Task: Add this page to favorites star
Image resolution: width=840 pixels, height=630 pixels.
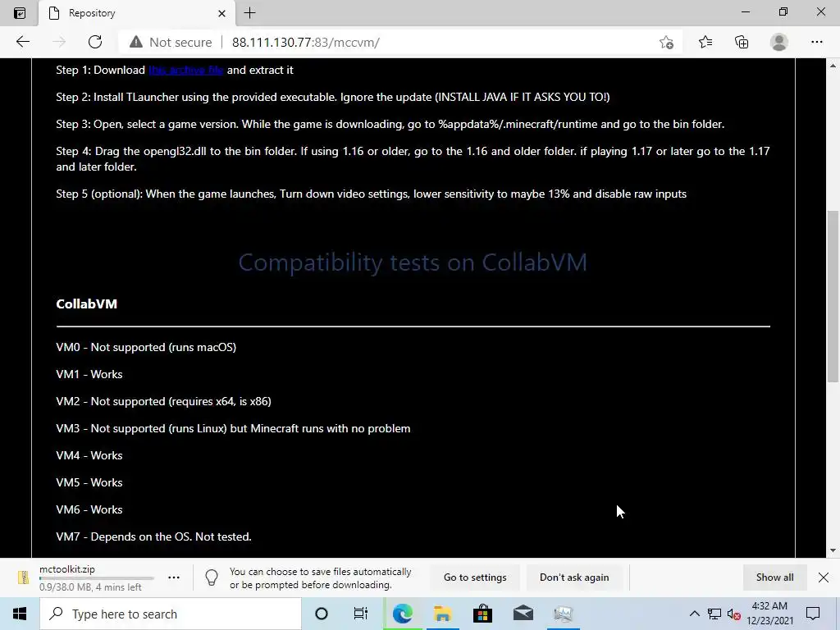Action: point(666,43)
